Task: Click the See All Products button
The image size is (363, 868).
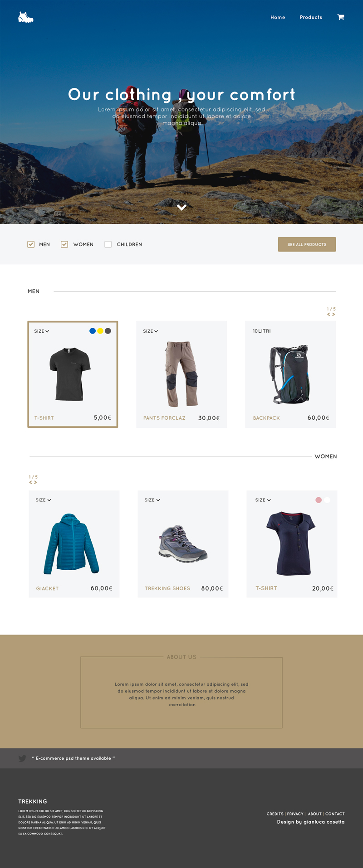Action: [307, 244]
